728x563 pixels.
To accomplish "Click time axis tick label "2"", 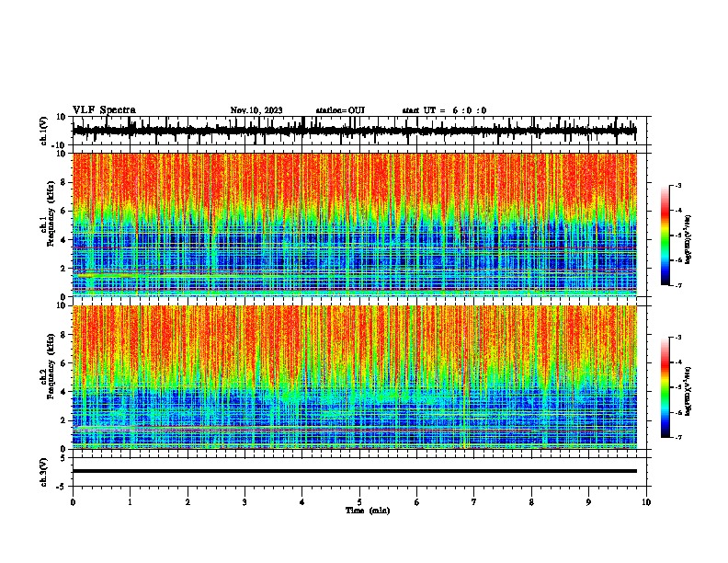I will pyautogui.click(x=188, y=502).
